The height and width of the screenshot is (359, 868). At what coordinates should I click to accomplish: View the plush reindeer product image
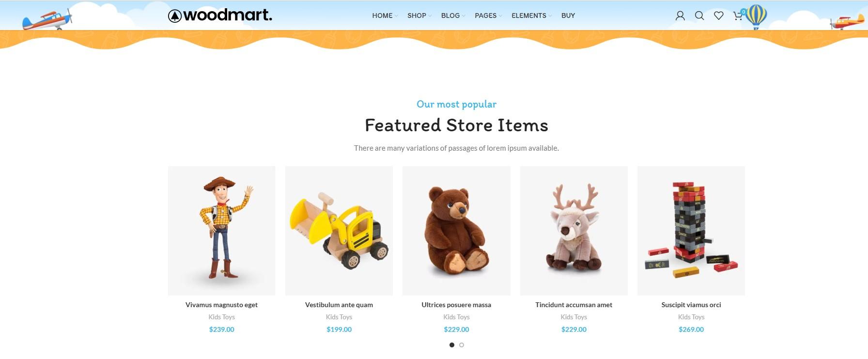(x=574, y=231)
